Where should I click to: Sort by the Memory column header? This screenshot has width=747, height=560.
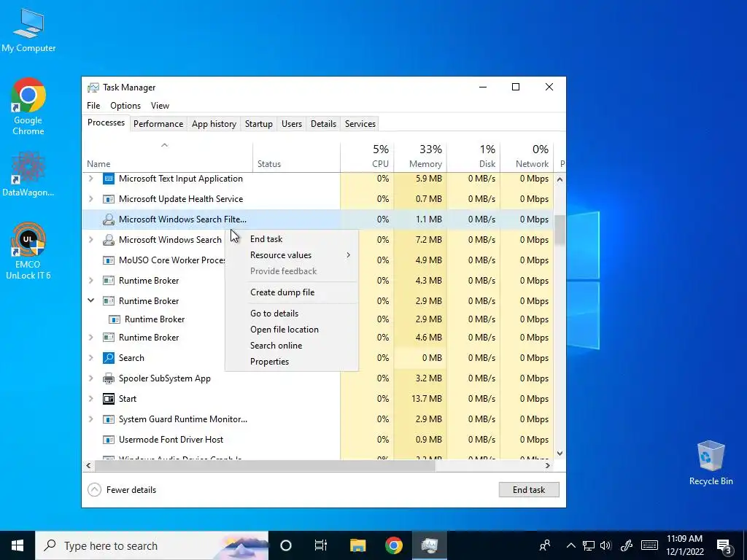(x=420, y=157)
